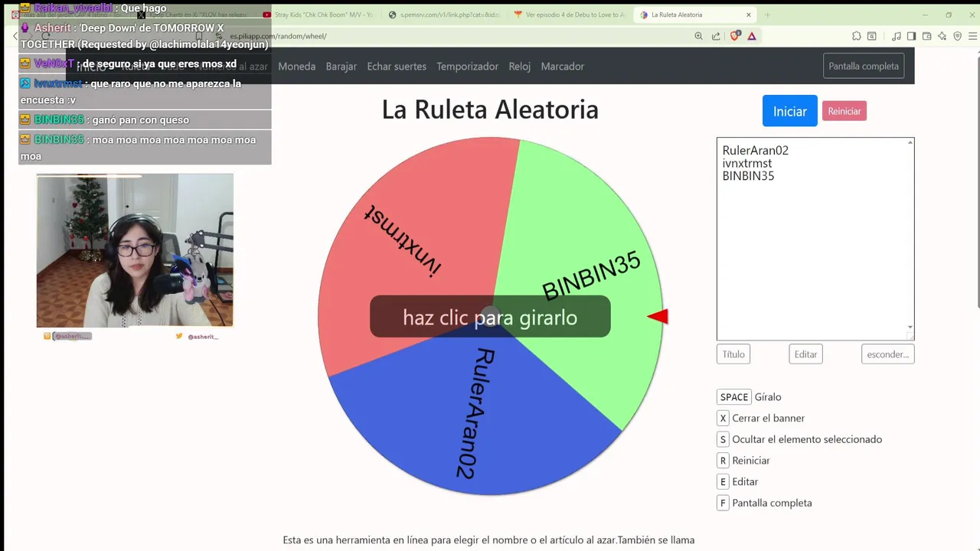The image size is (980, 551).
Task: Click the Gíralo shortcut label
Action: 768,396
